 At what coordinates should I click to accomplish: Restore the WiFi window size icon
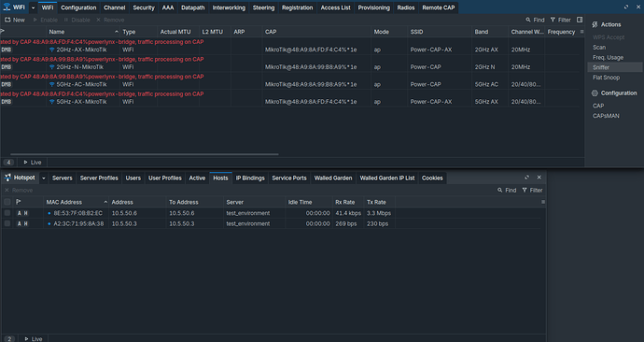tap(626, 7)
